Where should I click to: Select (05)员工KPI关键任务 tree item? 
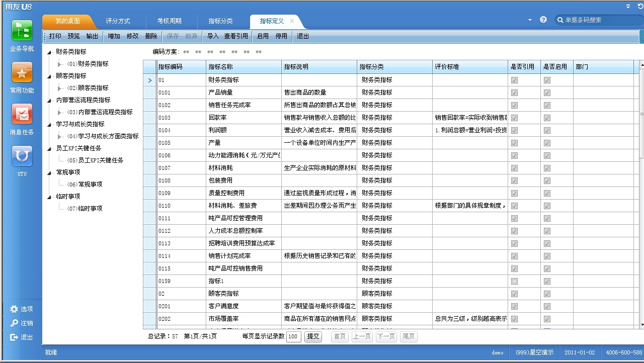point(95,160)
